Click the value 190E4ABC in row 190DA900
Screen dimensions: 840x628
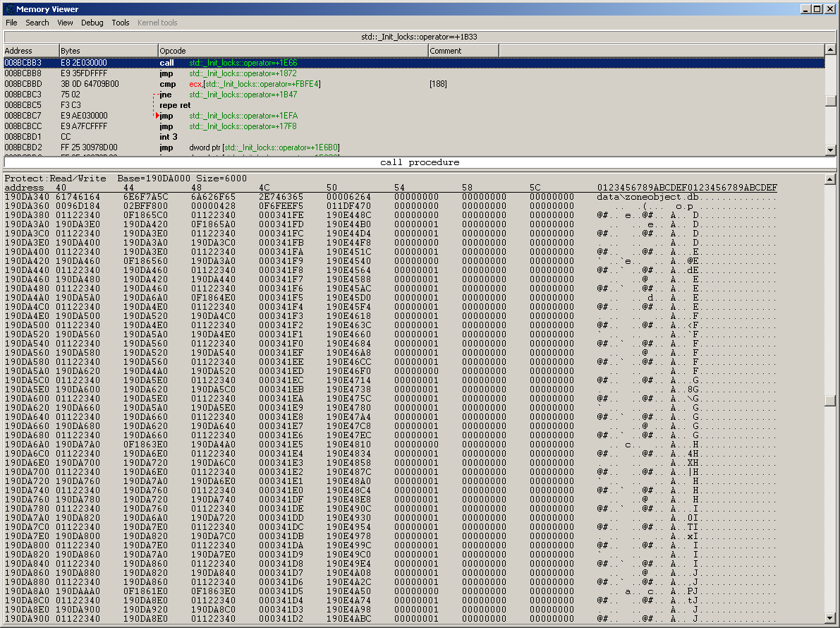(x=348, y=618)
